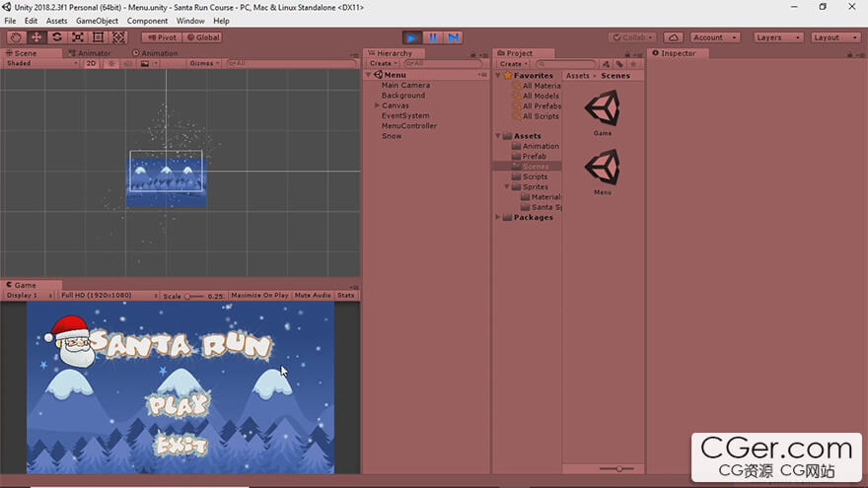This screenshot has width=868, height=488.
Task: Expand the Canvas object in Hierarchy
Action: tap(377, 105)
